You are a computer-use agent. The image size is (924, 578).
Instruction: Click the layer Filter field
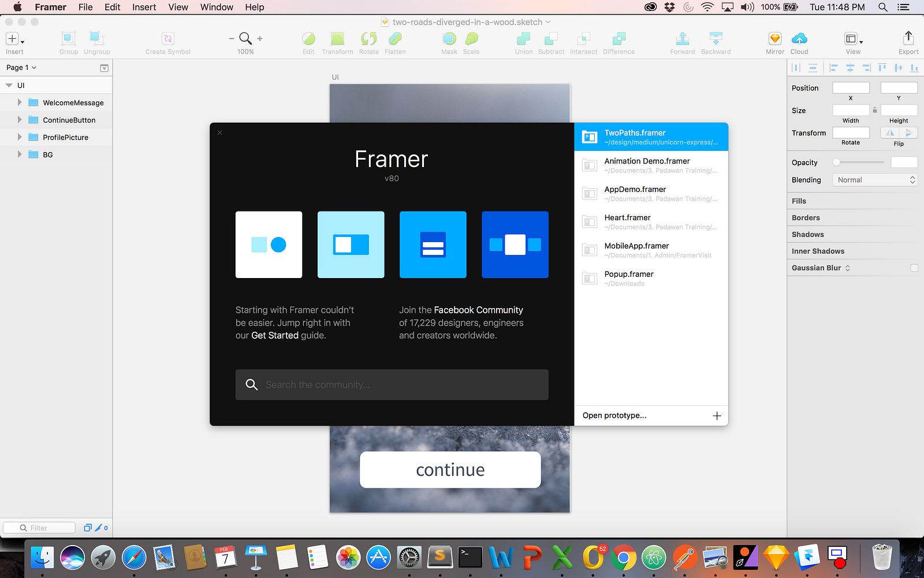click(39, 528)
